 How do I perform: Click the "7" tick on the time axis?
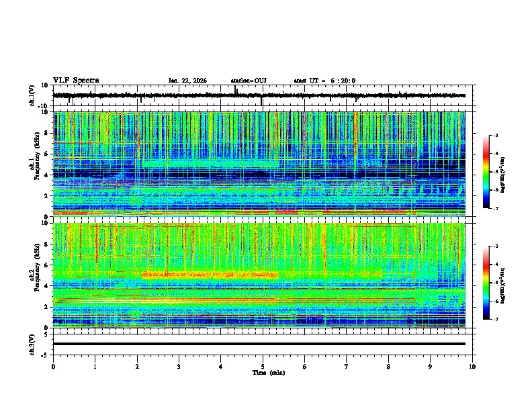click(x=347, y=367)
